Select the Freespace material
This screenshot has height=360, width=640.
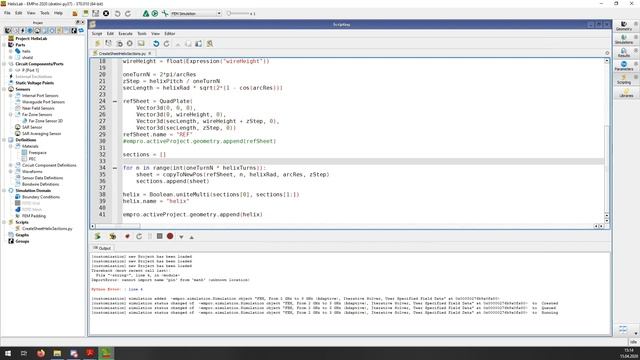tap(38, 153)
